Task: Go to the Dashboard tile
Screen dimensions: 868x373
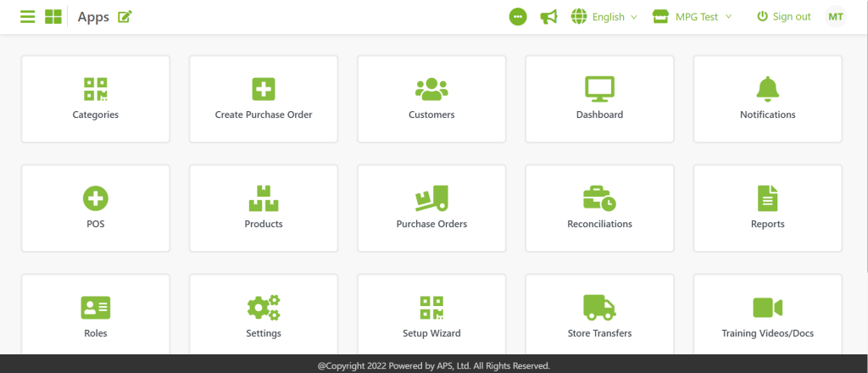Action: (x=599, y=98)
